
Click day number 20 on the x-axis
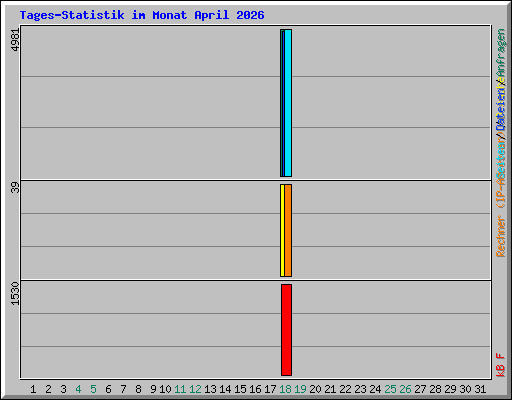click(315, 389)
